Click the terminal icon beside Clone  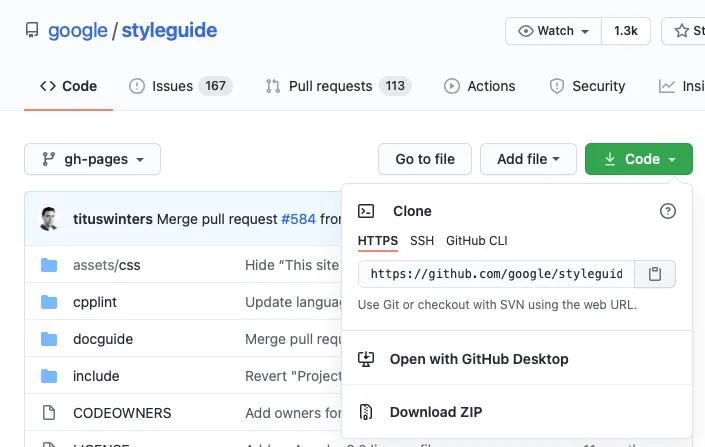tap(367, 211)
